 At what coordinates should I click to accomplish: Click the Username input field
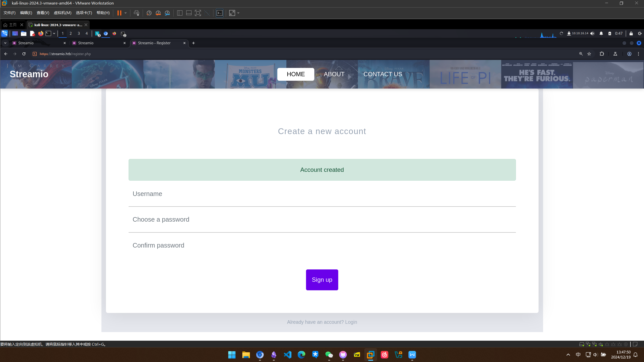pyautogui.click(x=322, y=194)
